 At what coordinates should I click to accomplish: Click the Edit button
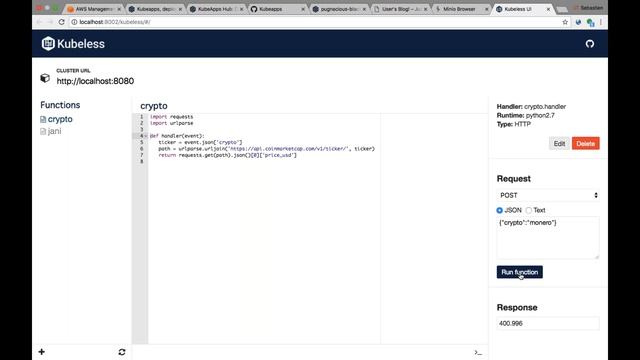pyautogui.click(x=559, y=143)
